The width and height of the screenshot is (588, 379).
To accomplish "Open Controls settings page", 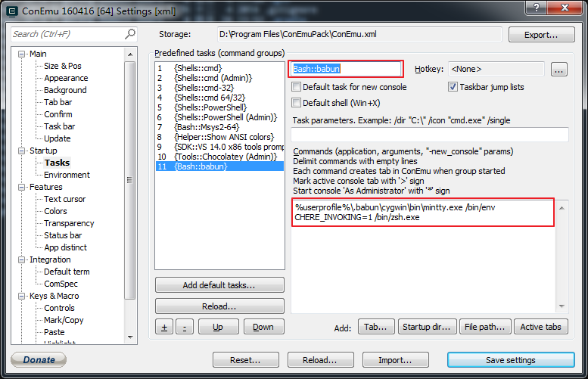I will pos(59,308).
